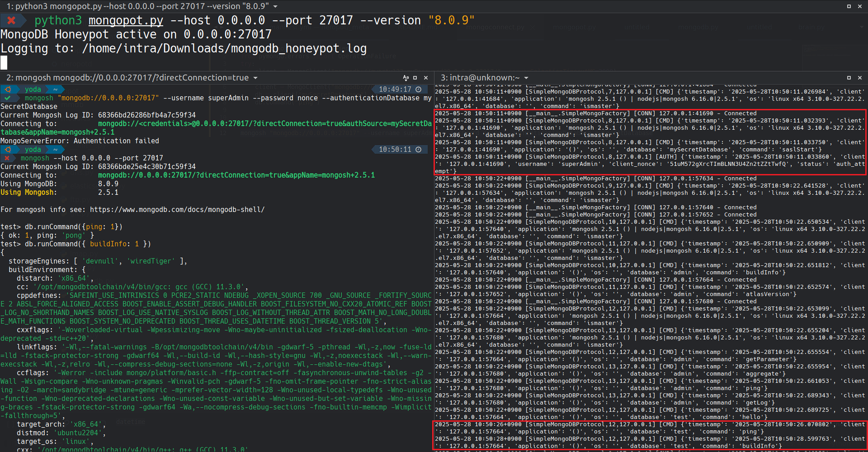Click the Ubuntu logo in the 10:49:17 prompt line

click(8, 89)
